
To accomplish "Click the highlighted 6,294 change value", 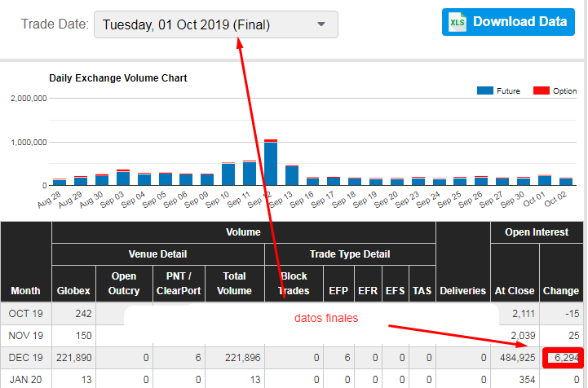I will click(x=561, y=357).
